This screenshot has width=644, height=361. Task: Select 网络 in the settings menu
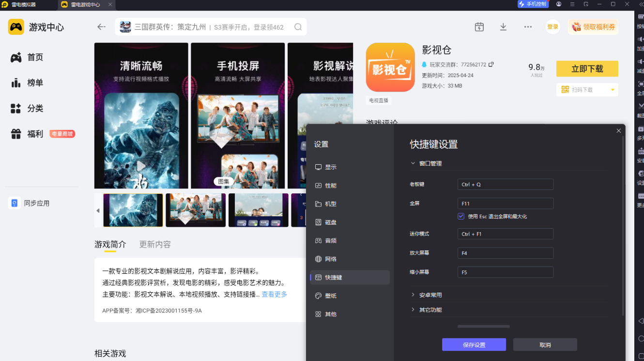click(x=330, y=259)
